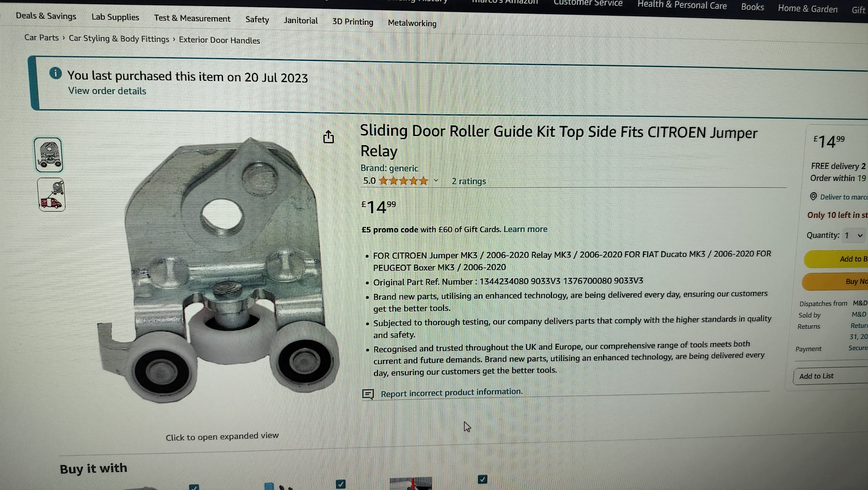Open the 3D Printing menu item

tap(352, 22)
